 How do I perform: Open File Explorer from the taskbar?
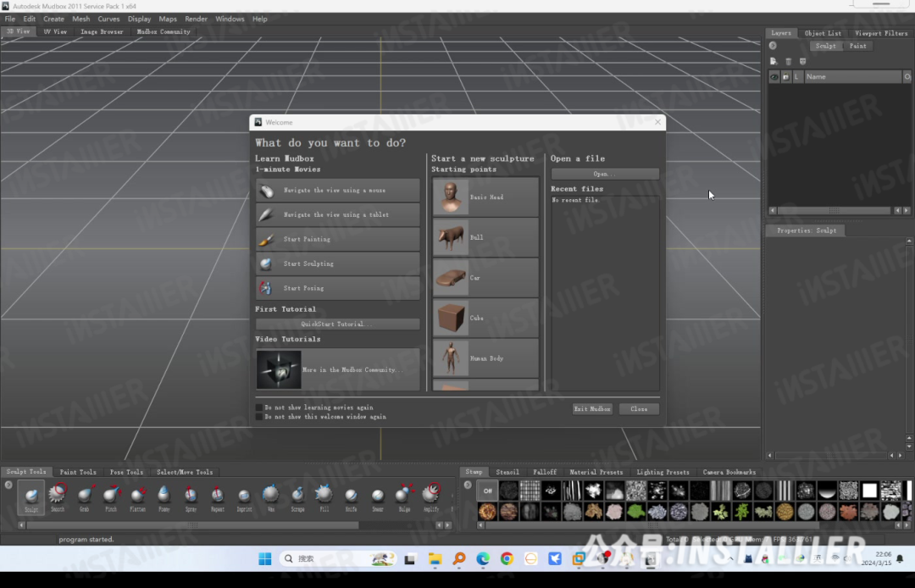click(x=435, y=559)
